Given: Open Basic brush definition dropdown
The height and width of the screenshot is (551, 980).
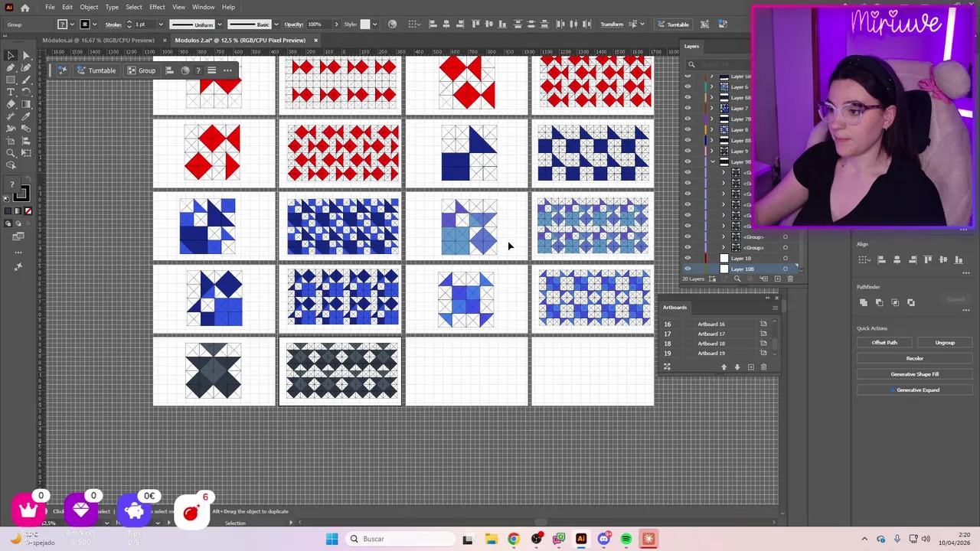Looking at the screenshot, I should pyautogui.click(x=276, y=24).
